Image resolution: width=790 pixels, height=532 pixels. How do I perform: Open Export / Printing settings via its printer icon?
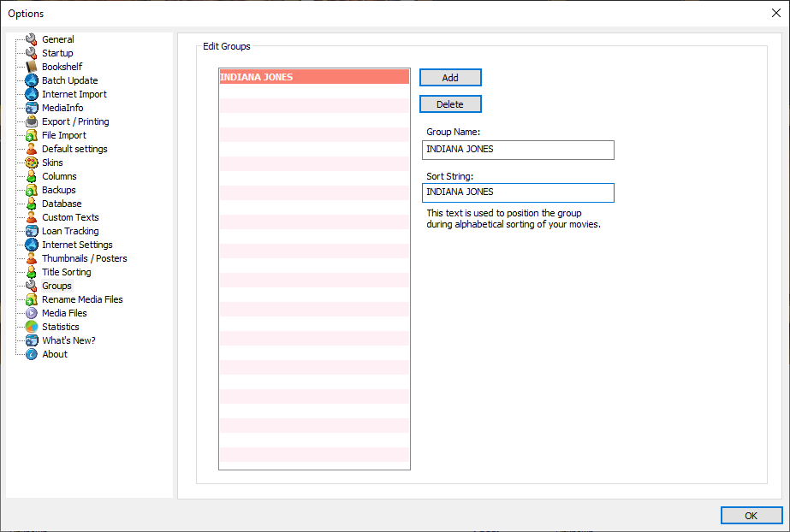tap(31, 121)
